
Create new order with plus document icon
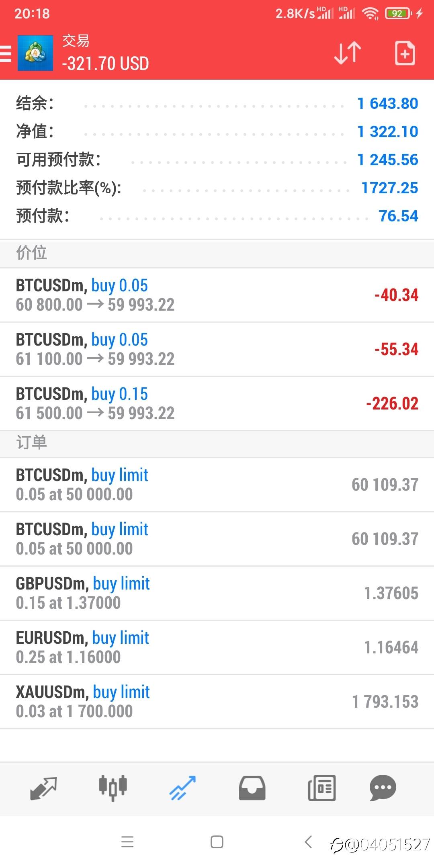click(405, 53)
